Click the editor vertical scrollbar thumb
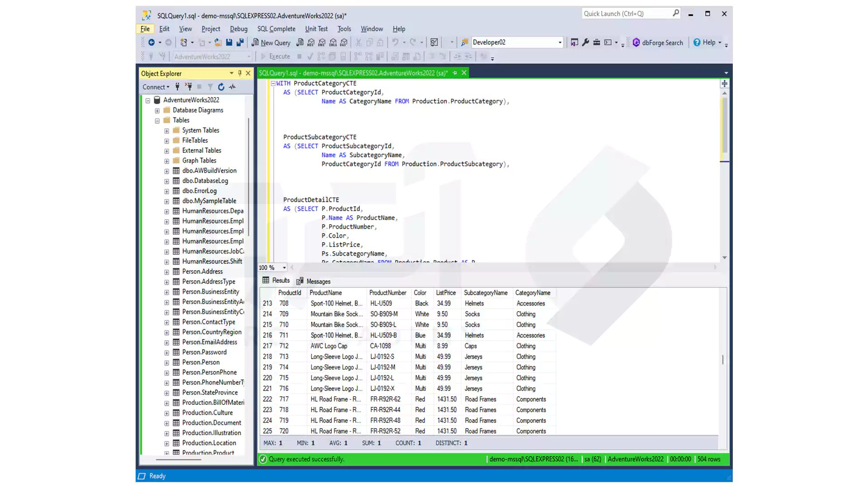Viewport: 868px width, 488px height. [x=725, y=125]
